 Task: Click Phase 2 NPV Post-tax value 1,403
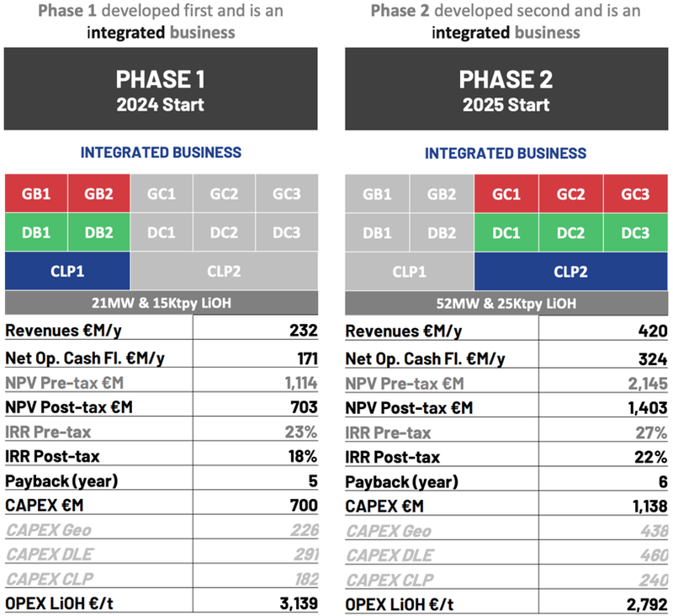(x=648, y=407)
